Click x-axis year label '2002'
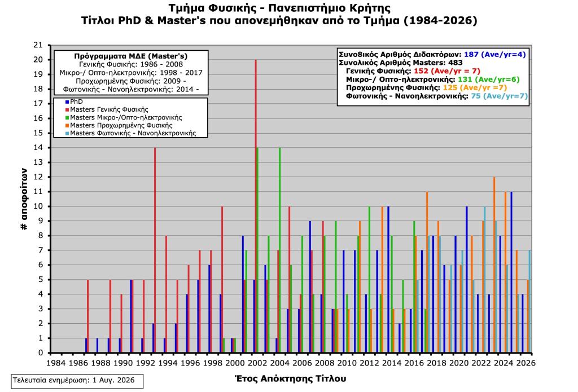This screenshot has width=578, height=392. [257, 363]
